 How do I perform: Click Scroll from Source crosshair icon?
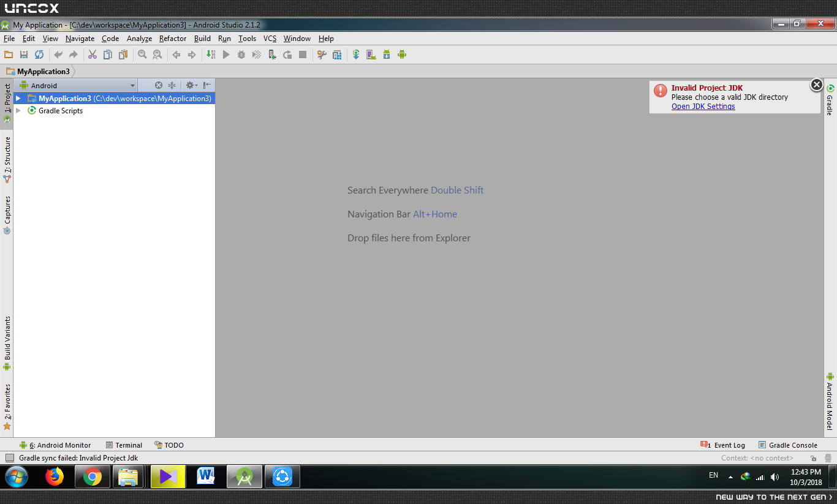pyautogui.click(x=159, y=86)
